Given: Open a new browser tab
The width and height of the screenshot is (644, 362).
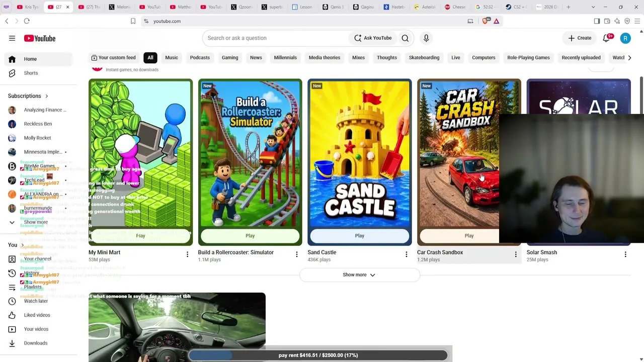Looking at the screenshot, I should click(569, 7).
